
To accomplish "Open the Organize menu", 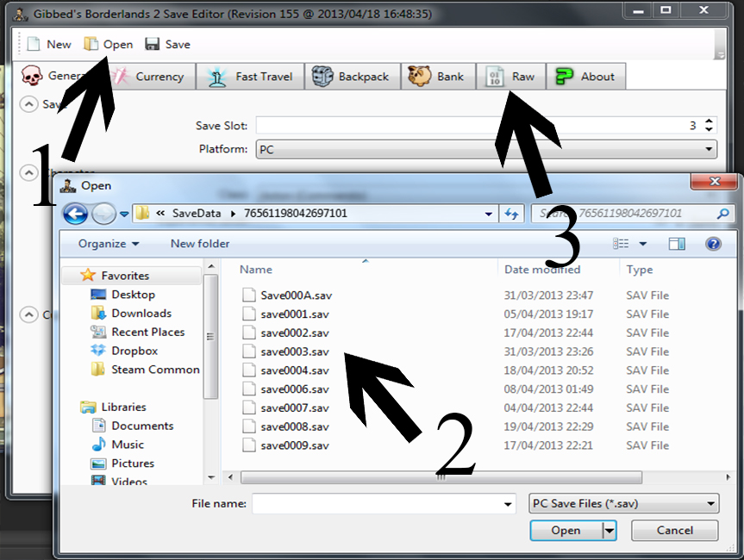I will tap(108, 244).
